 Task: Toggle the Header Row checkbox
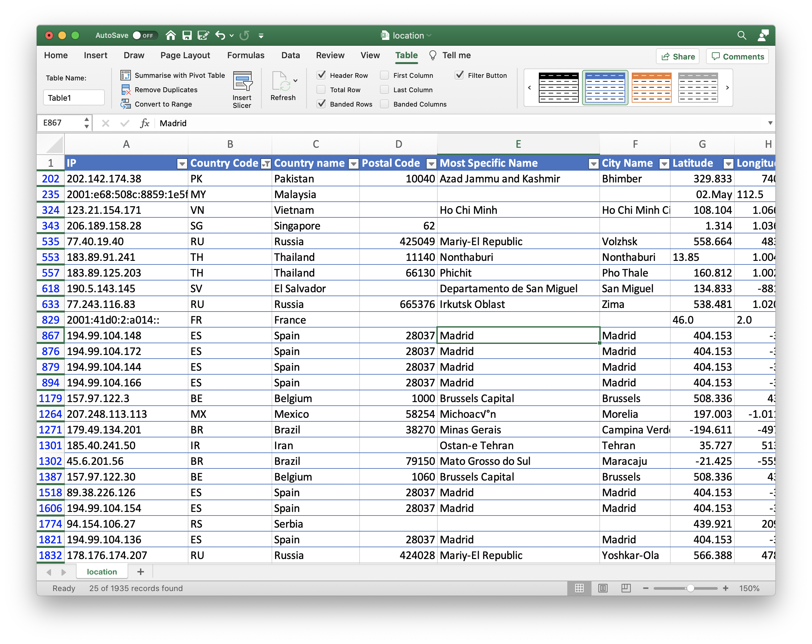coord(322,75)
